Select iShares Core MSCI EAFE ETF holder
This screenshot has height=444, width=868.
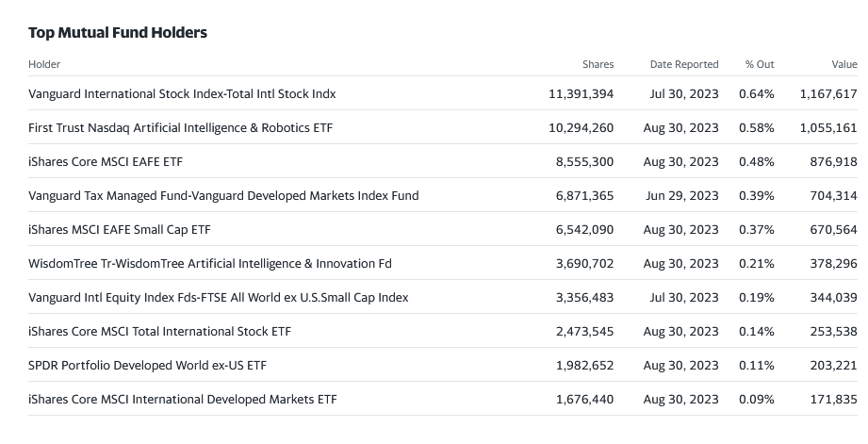point(106,161)
